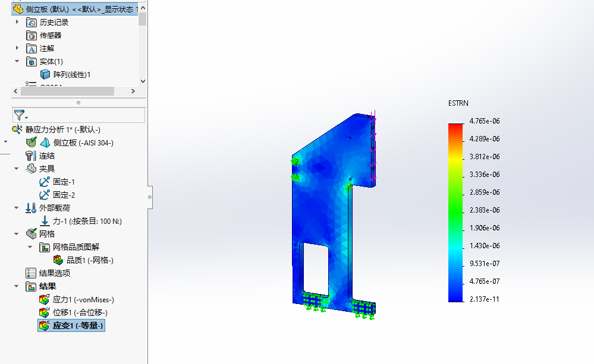594x364 pixels.
Task: Click the 侧立板 AISI 304 part mesh icon
Action: pyautogui.click(x=31, y=143)
